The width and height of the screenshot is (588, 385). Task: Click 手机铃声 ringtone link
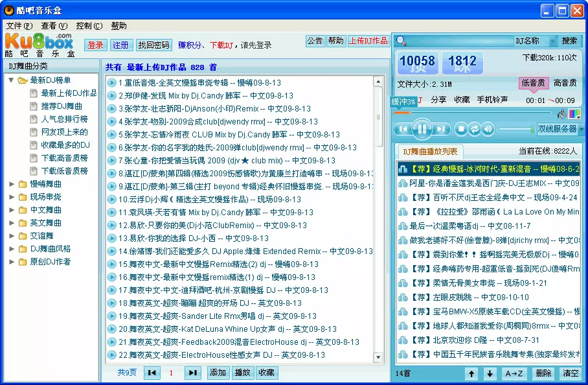point(492,99)
